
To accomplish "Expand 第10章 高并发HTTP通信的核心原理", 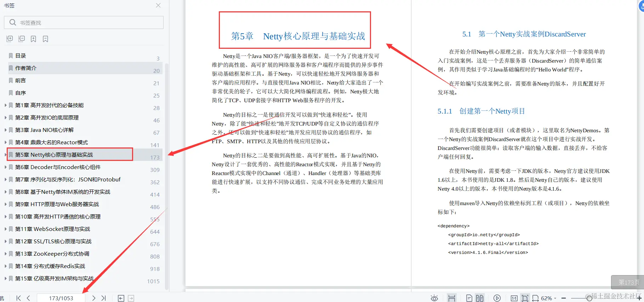I will point(5,216).
